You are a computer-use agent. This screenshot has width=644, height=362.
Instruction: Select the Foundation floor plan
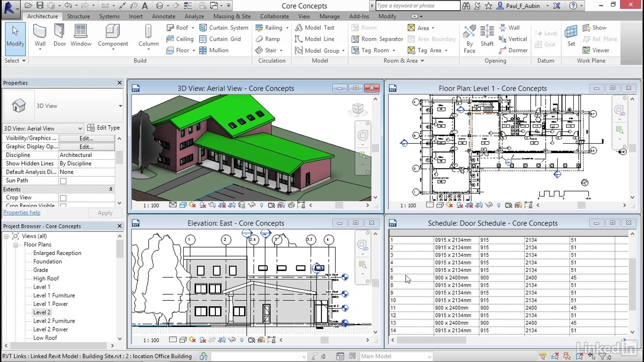click(47, 261)
